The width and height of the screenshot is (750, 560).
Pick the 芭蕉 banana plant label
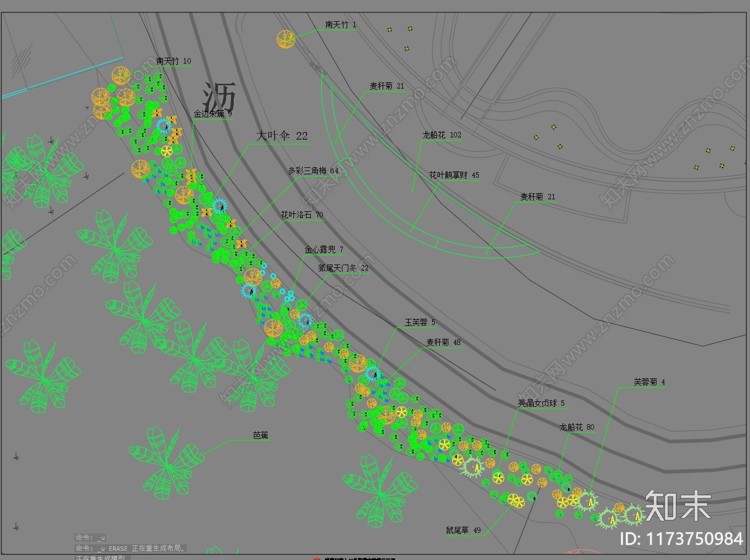(x=260, y=436)
